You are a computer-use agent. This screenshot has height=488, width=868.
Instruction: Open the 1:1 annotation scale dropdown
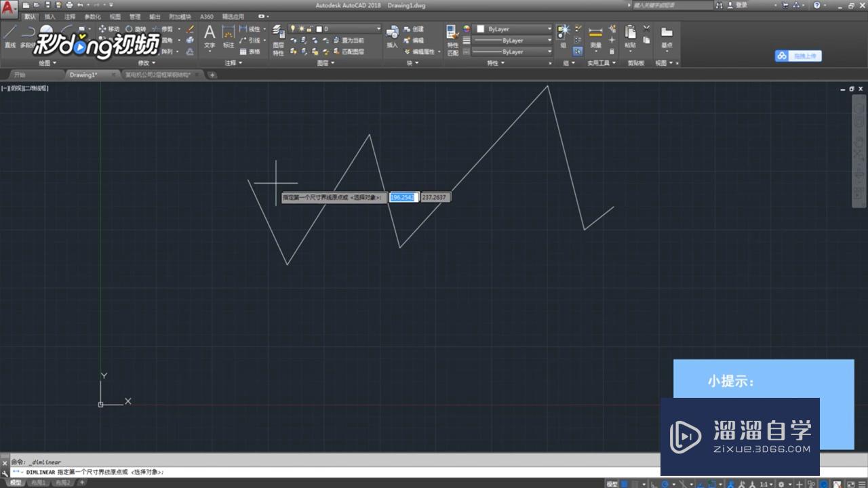pyautogui.click(x=766, y=484)
